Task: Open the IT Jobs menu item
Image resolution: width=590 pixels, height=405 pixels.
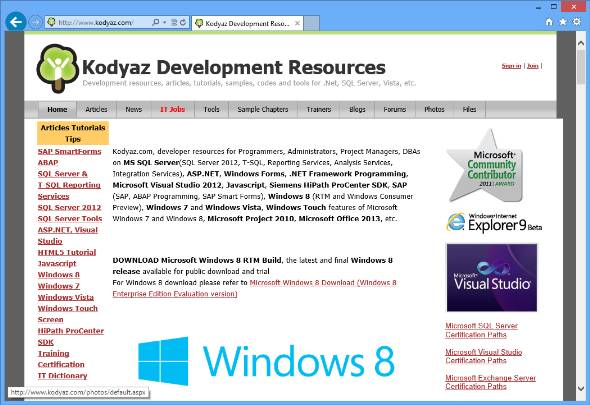Action: [172, 110]
